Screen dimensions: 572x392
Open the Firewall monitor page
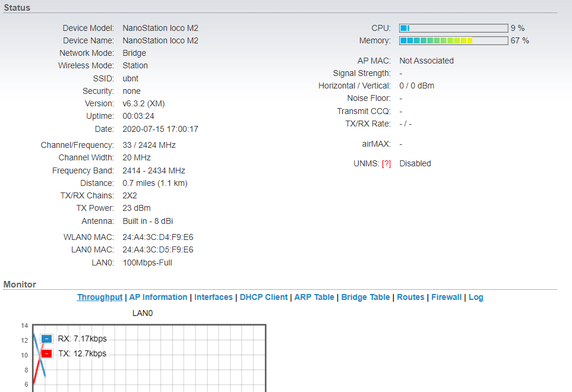(446, 298)
